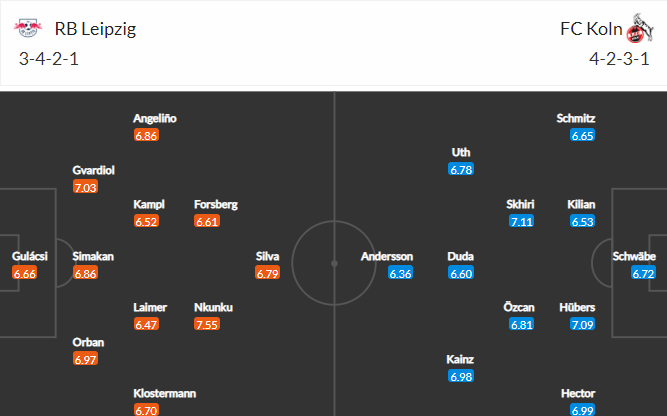
Task: Select Kainz on the Koln side
Action: [460, 359]
